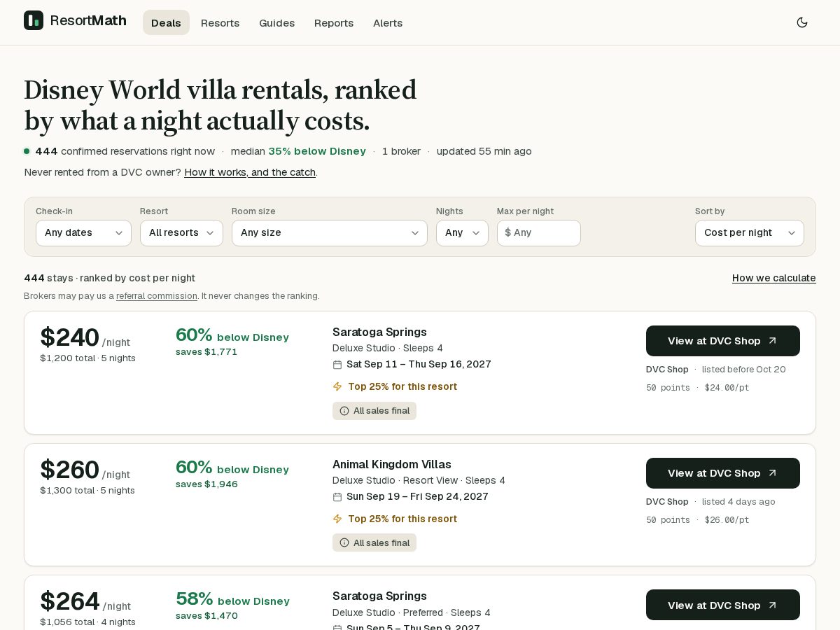This screenshot has width=840, height=630.
Task: Toggle dark mode moon icon
Action: click(x=802, y=22)
